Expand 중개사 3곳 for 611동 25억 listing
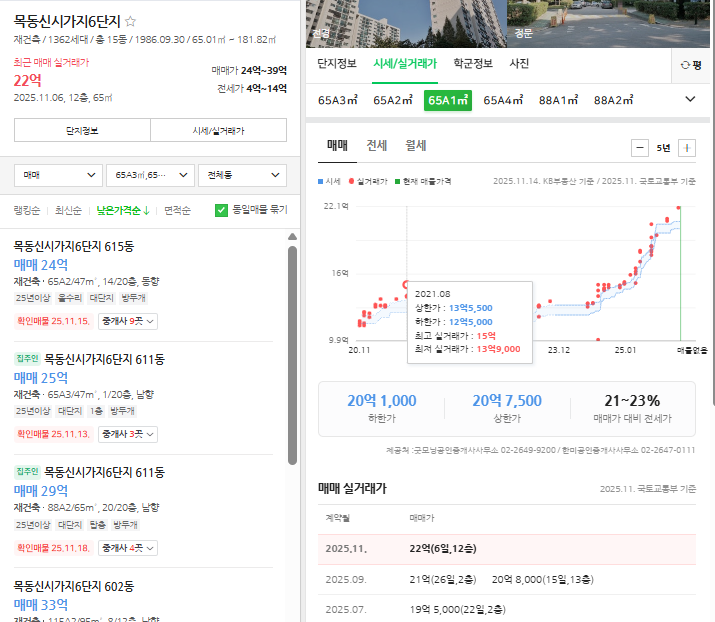 pyautogui.click(x=128, y=434)
